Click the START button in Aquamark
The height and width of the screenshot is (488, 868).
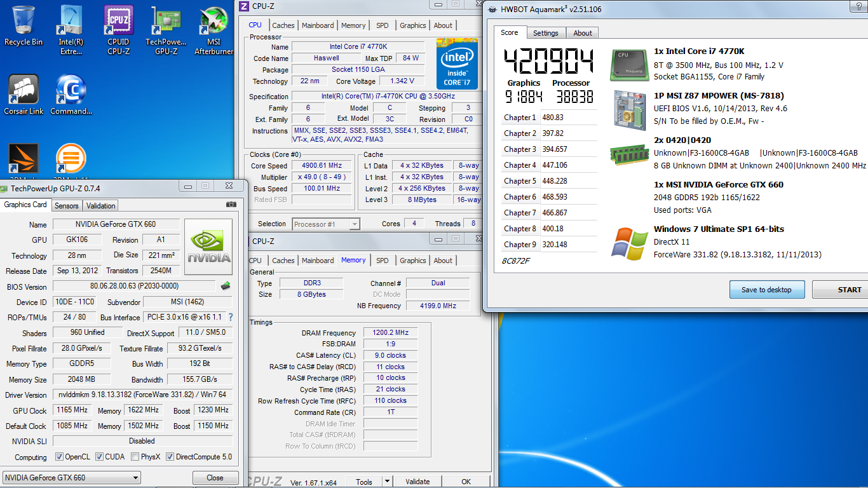(841, 290)
